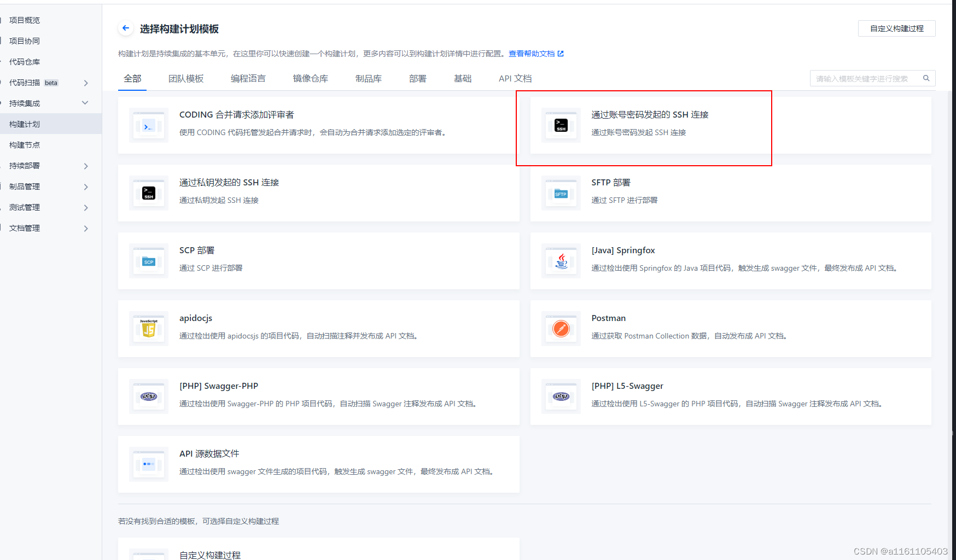Image resolution: width=956 pixels, height=560 pixels.
Task: Click the description 通过私钥发起 SSH 连接
Action: point(219,200)
